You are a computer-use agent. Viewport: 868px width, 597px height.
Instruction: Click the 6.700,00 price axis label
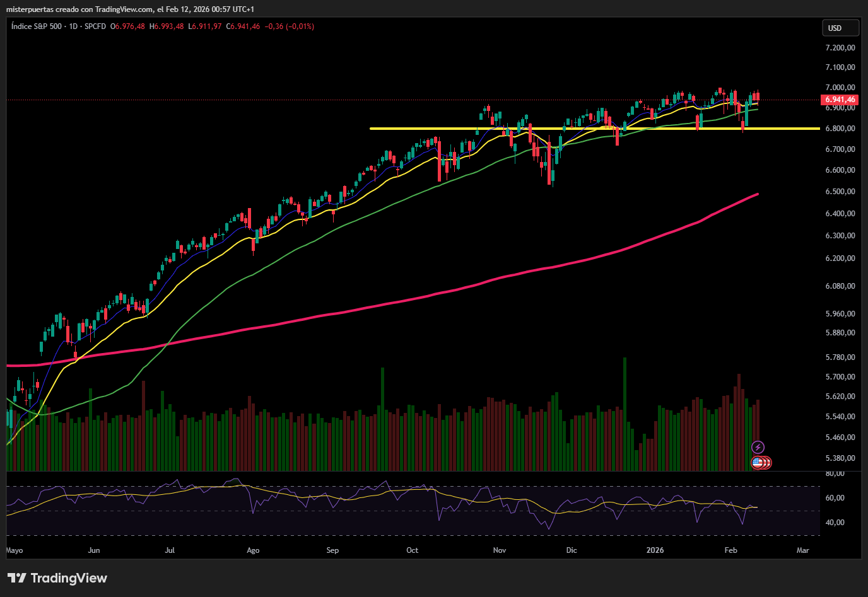[840, 149]
